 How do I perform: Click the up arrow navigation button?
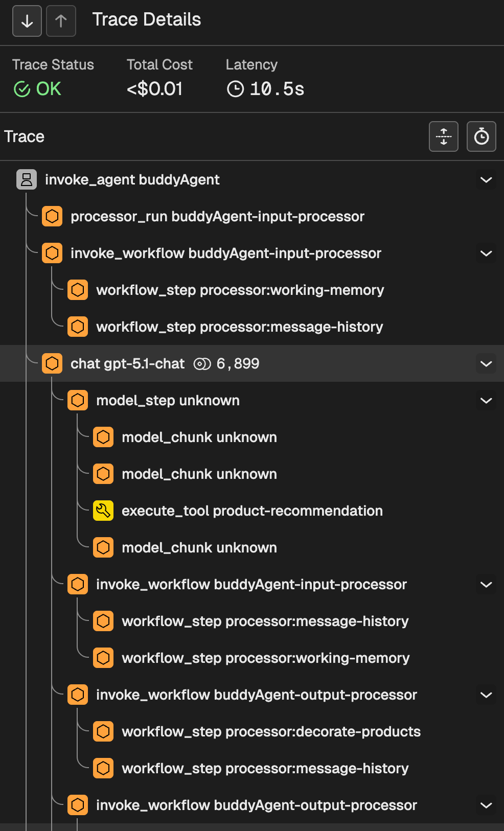[x=61, y=21]
